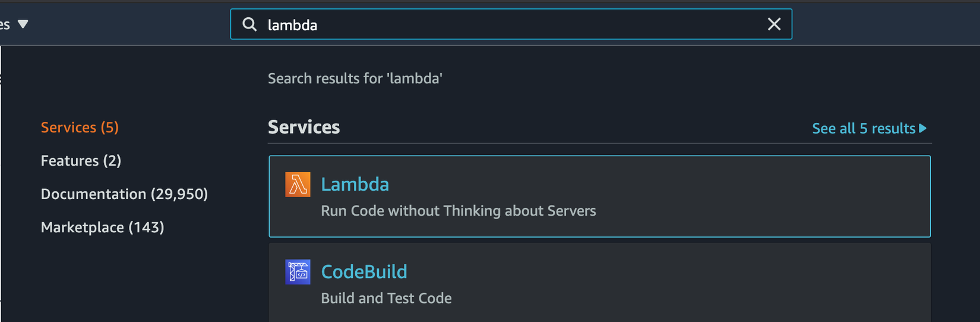Click the partially visible Services menu label at top left
The height and width of the screenshot is (322, 980).
5,24
